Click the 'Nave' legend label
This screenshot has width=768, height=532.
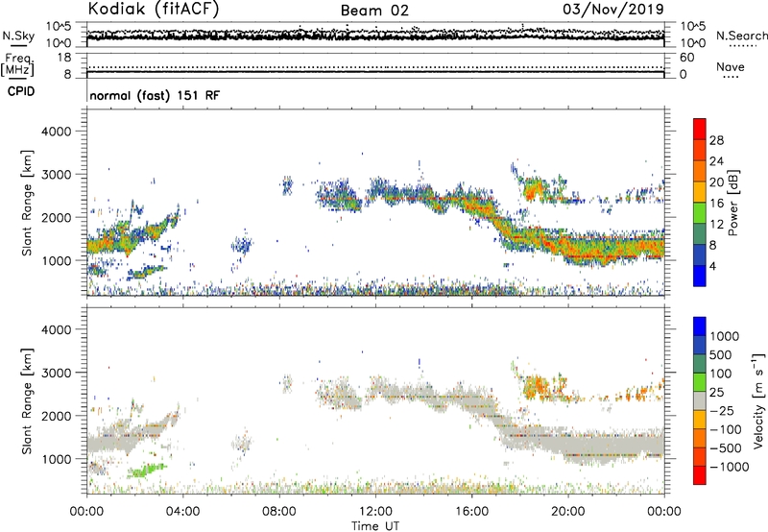tap(730, 66)
